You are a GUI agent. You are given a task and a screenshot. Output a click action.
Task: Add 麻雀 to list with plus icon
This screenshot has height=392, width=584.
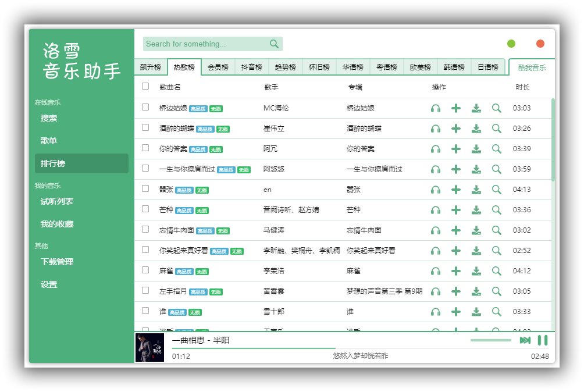click(456, 271)
